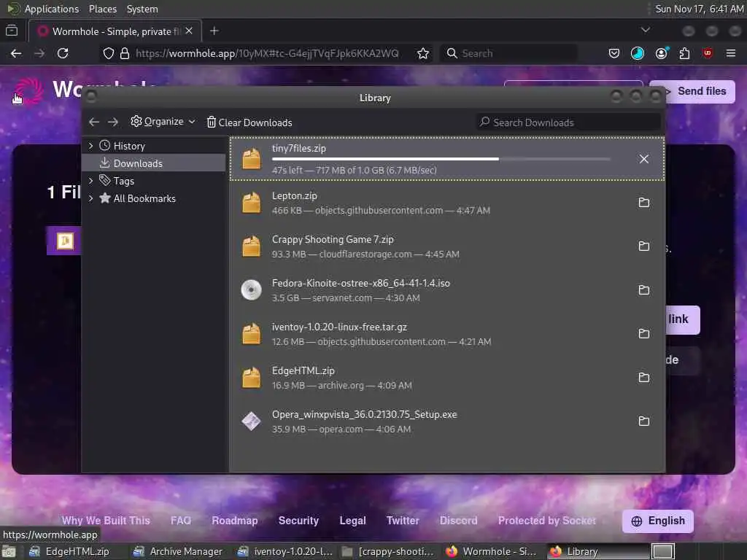Open folder containing Crappy Shooting Game 7.zip
The height and width of the screenshot is (560, 747).
pos(643,246)
